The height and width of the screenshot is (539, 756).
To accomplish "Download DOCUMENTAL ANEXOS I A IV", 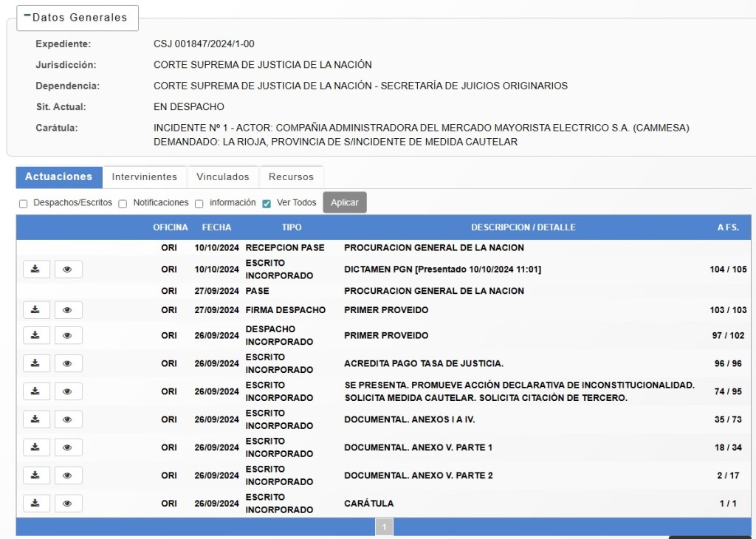I will tap(36, 419).
